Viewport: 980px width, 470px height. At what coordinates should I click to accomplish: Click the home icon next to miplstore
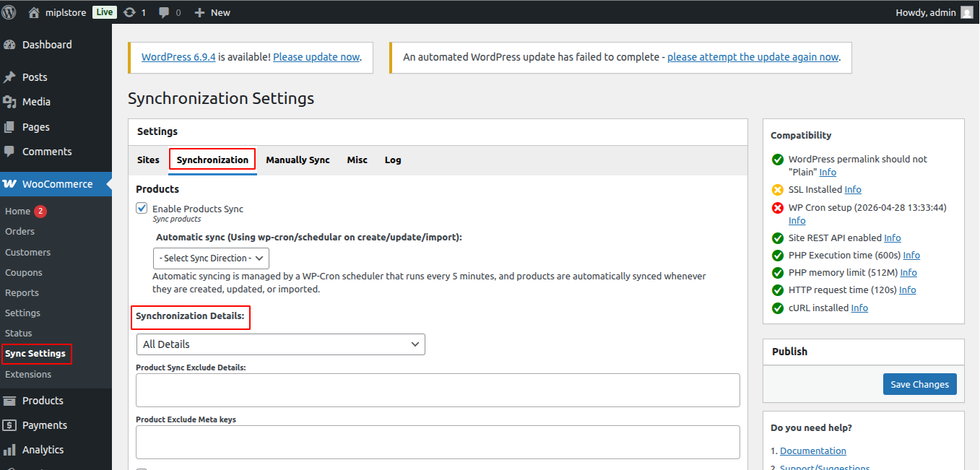(34, 12)
